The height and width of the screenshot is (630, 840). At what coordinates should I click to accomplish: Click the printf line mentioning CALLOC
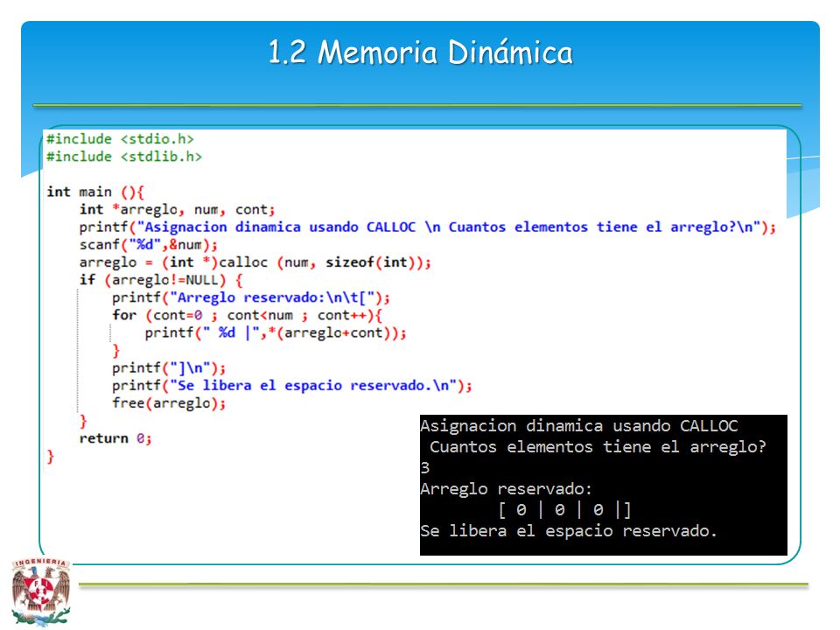[x=428, y=227]
